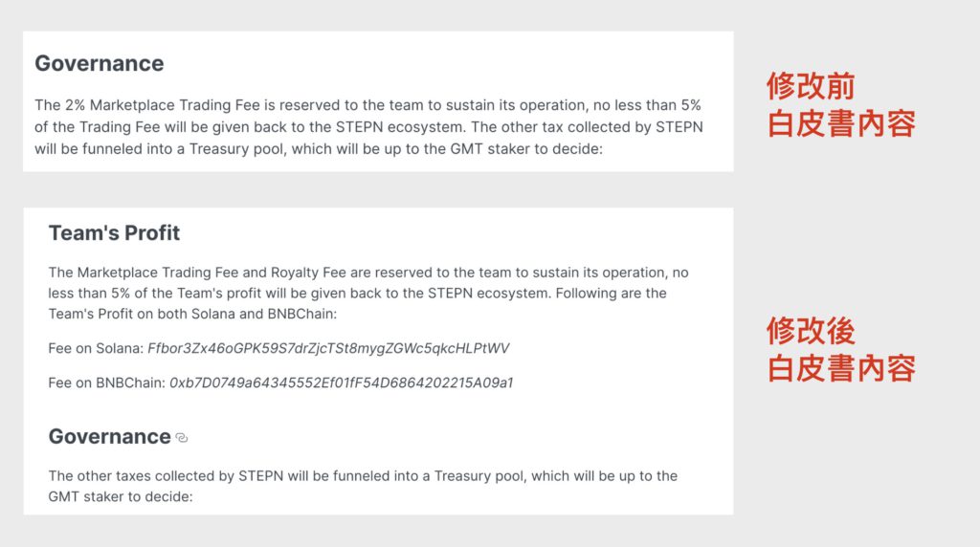Click 'Fee on Solana:' label
980x547 pixels.
pos(97,348)
